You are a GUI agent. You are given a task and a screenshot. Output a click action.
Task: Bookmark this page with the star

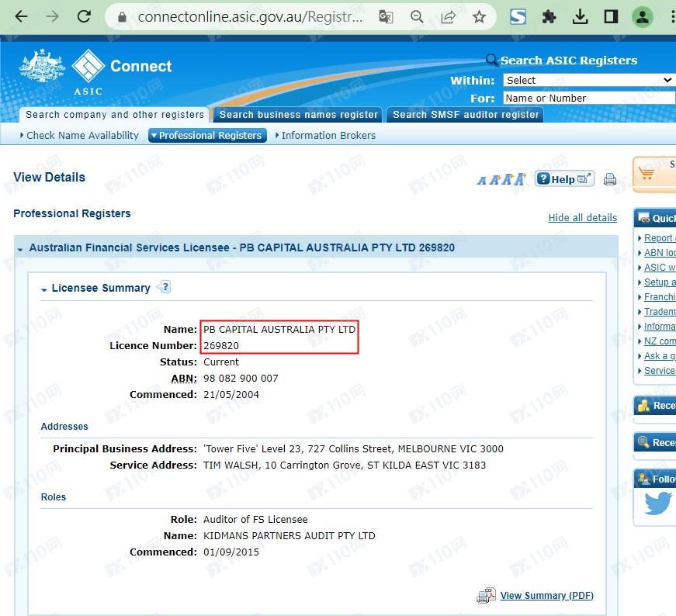pyautogui.click(x=479, y=17)
